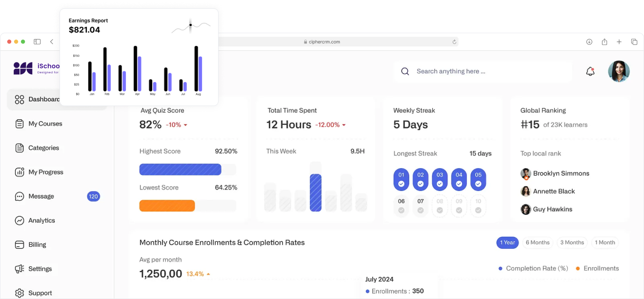Select the 3 Months range tab
The height and width of the screenshot is (299, 644).
(x=572, y=243)
